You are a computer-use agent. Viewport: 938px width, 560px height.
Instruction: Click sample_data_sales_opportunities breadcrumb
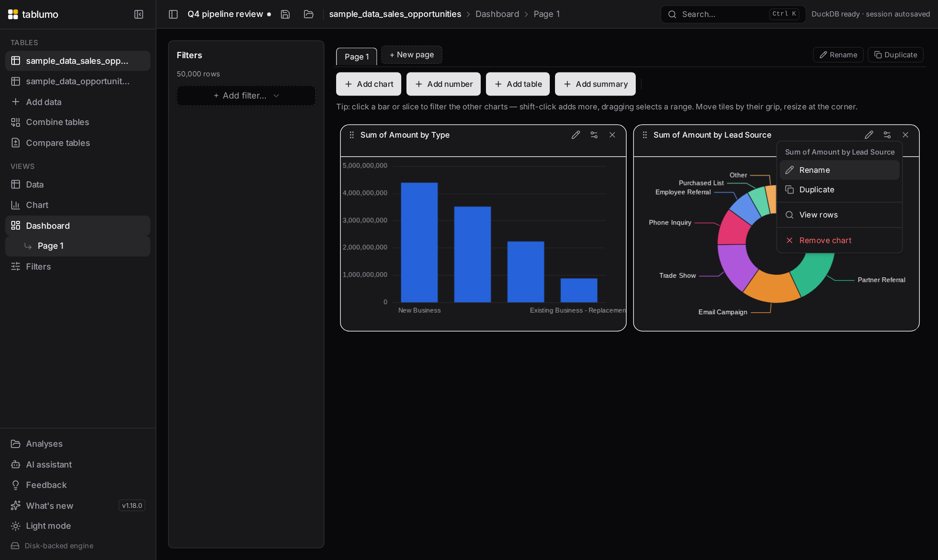tap(395, 14)
